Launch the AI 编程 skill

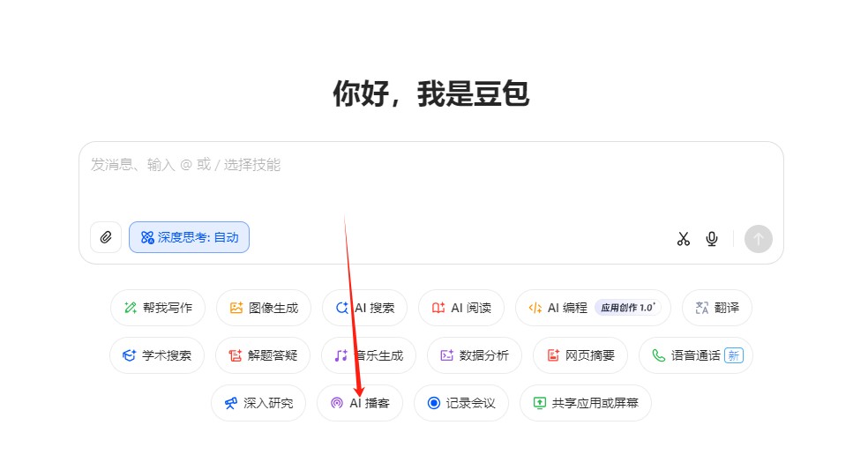click(593, 308)
